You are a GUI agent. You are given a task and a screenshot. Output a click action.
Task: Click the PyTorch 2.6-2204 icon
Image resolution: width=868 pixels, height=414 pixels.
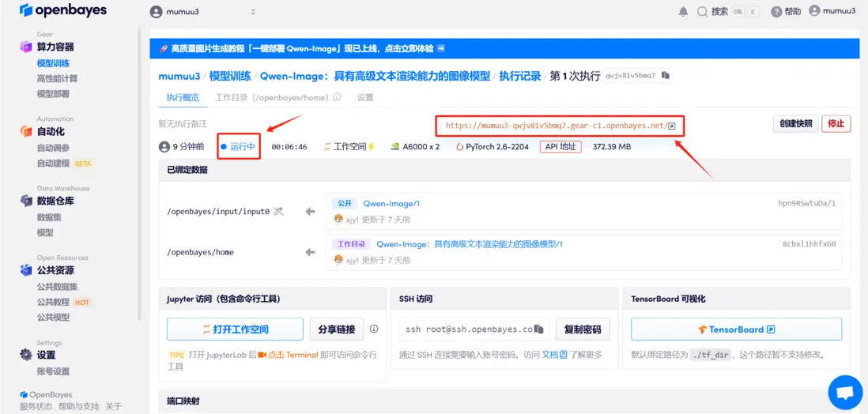pyautogui.click(x=459, y=147)
